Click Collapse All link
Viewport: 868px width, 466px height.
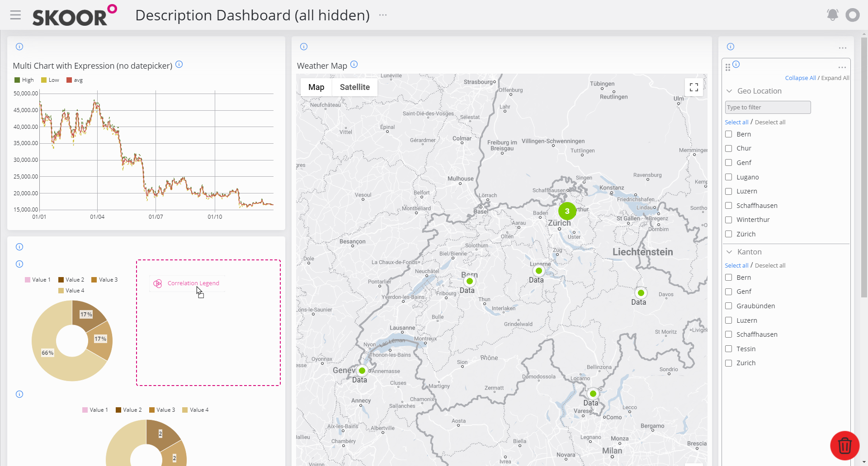(800, 78)
